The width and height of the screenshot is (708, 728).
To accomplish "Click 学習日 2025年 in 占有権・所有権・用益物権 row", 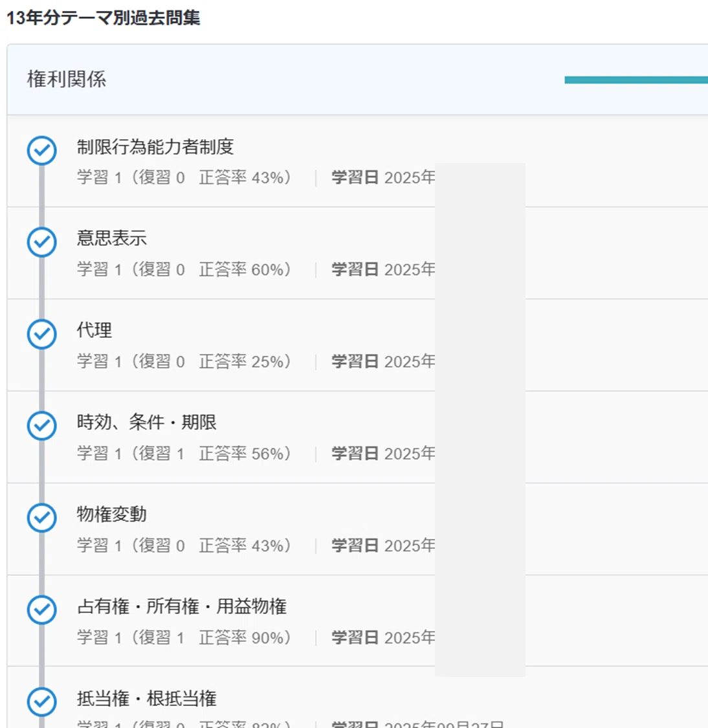I will click(383, 637).
